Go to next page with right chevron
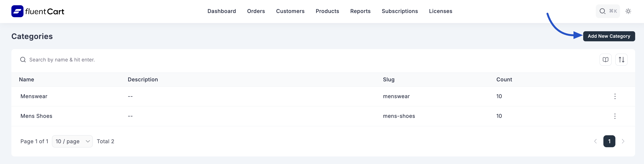The height and width of the screenshot is (164, 644). 623,141
